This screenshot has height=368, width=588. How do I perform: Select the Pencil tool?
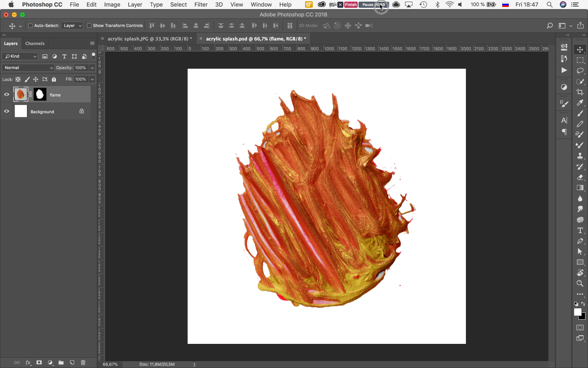pyautogui.click(x=580, y=124)
